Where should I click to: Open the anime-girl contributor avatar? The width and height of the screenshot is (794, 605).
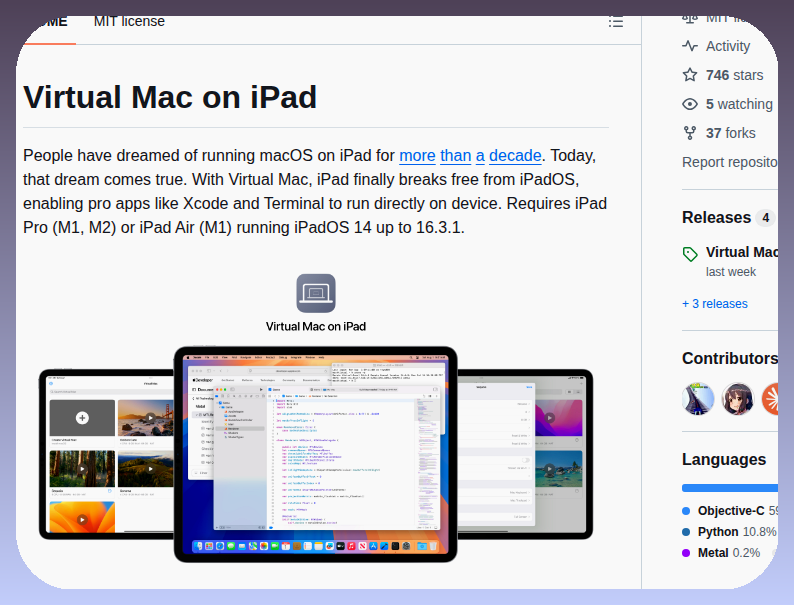pyautogui.click(x=738, y=399)
